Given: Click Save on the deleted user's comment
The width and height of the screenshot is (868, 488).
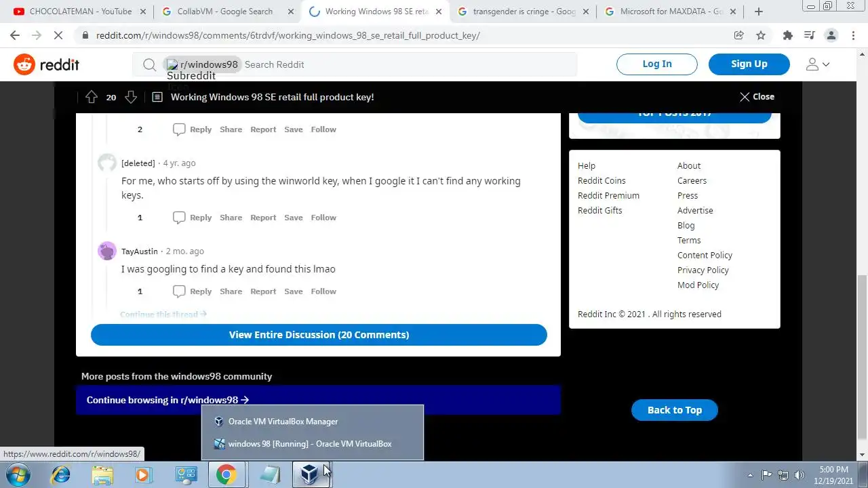Looking at the screenshot, I should [294, 218].
